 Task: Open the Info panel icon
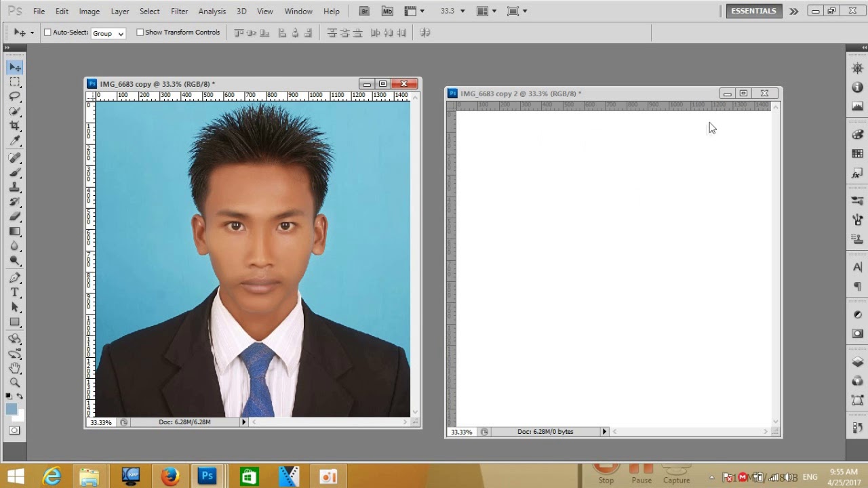(858, 87)
